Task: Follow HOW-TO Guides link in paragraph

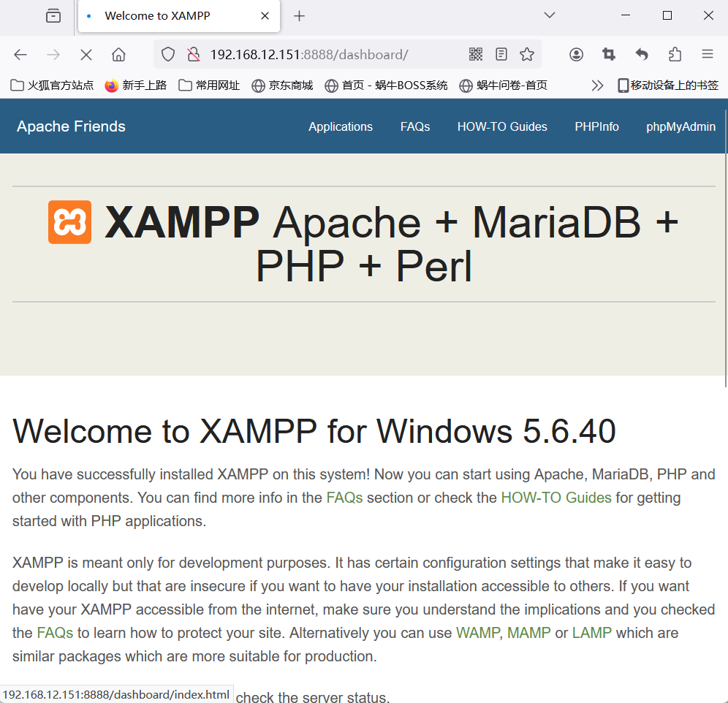Action: 556,498
